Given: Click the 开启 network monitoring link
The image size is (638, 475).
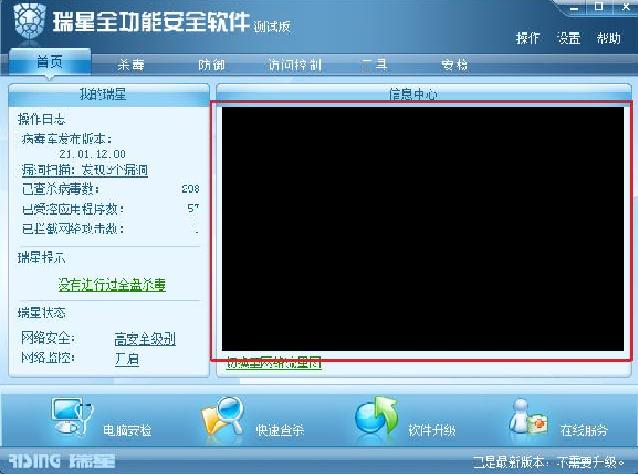Looking at the screenshot, I should (127, 359).
